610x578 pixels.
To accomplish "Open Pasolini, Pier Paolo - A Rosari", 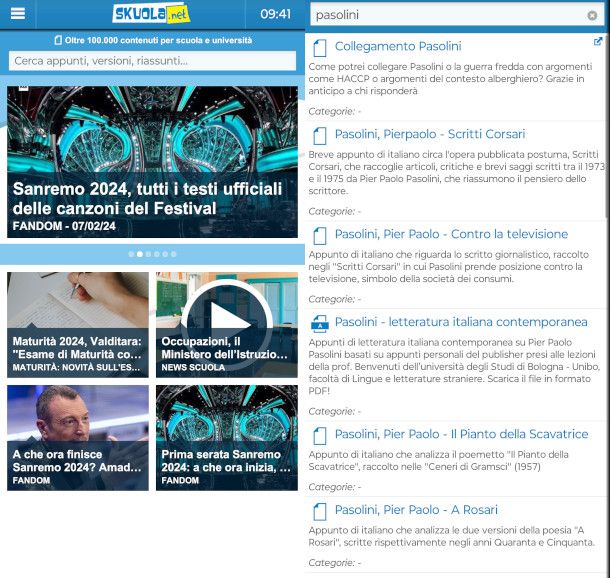I will coord(416,510).
